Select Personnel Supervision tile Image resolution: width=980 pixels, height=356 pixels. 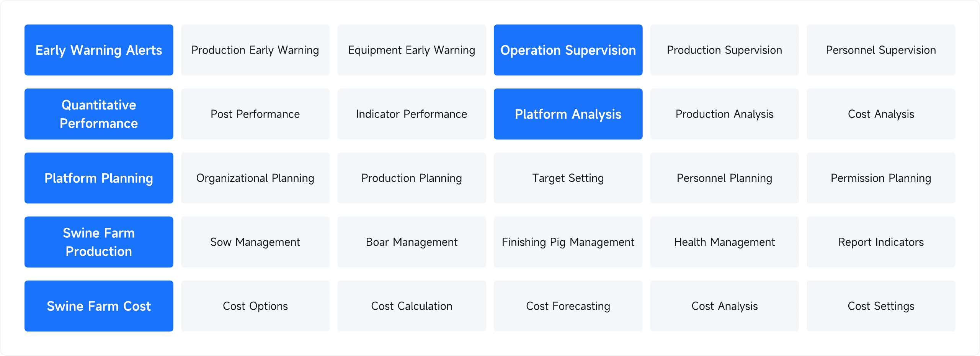[x=881, y=50]
